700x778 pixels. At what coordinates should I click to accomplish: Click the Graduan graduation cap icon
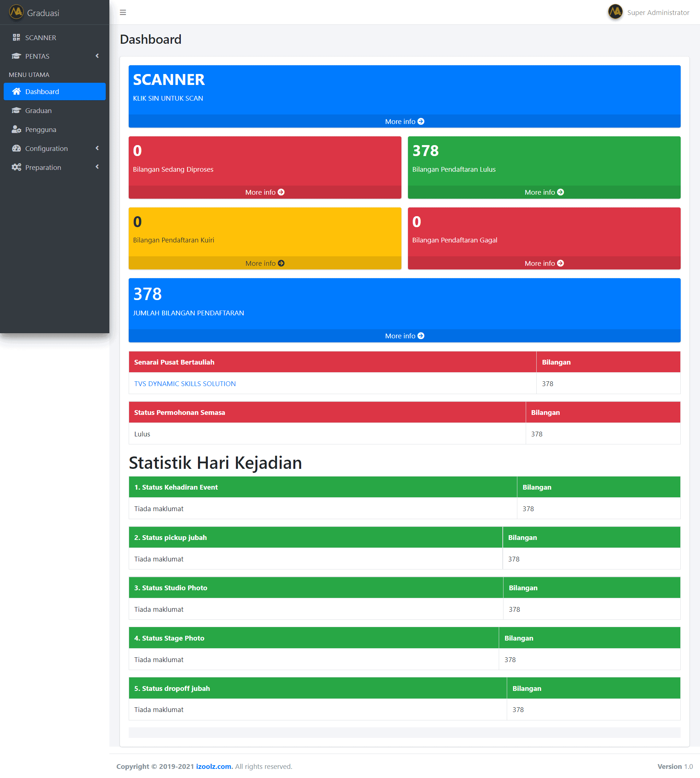coord(16,110)
